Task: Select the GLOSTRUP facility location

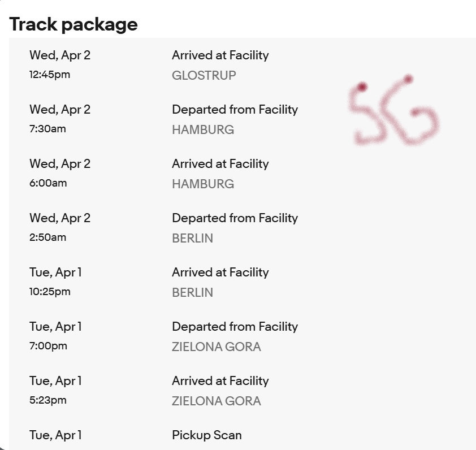Action: [204, 75]
